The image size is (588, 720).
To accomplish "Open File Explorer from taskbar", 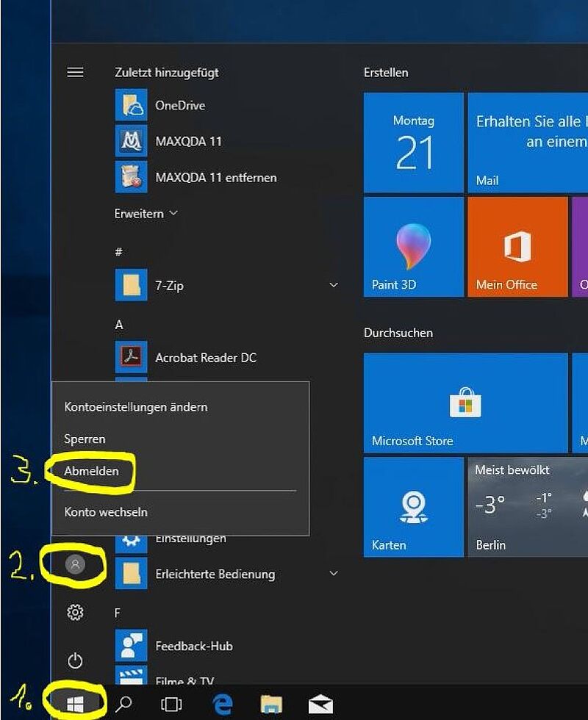I will (x=271, y=704).
